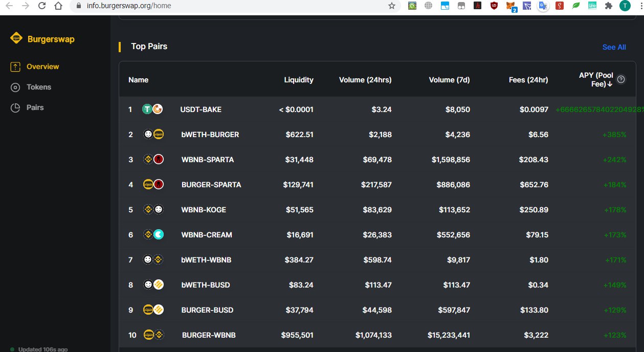Click the $3,222 fees value

tap(537, 335)
